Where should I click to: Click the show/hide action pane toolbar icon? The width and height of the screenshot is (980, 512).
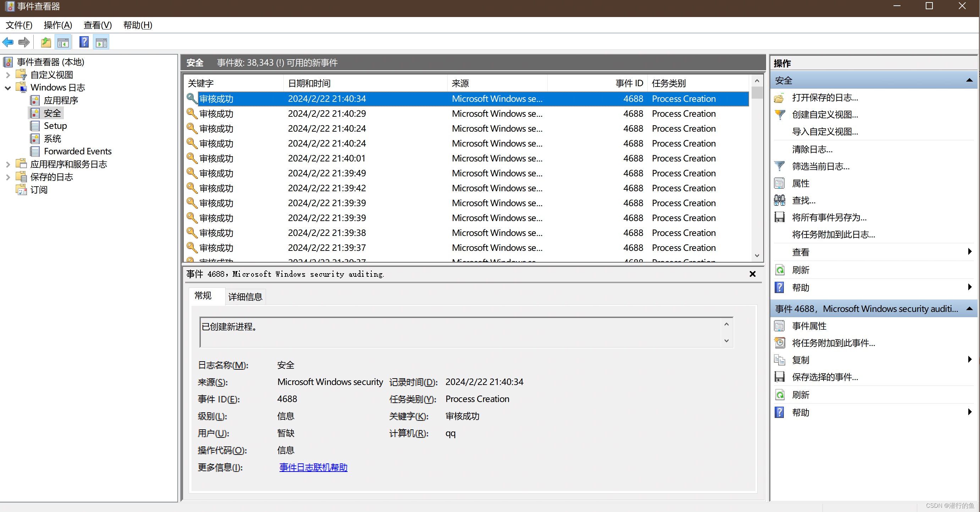(101, 42)
